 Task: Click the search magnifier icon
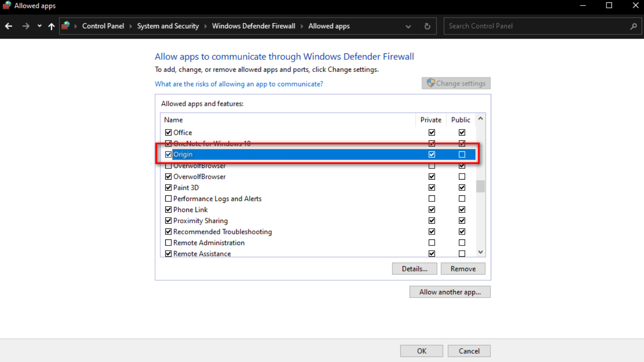634,26
